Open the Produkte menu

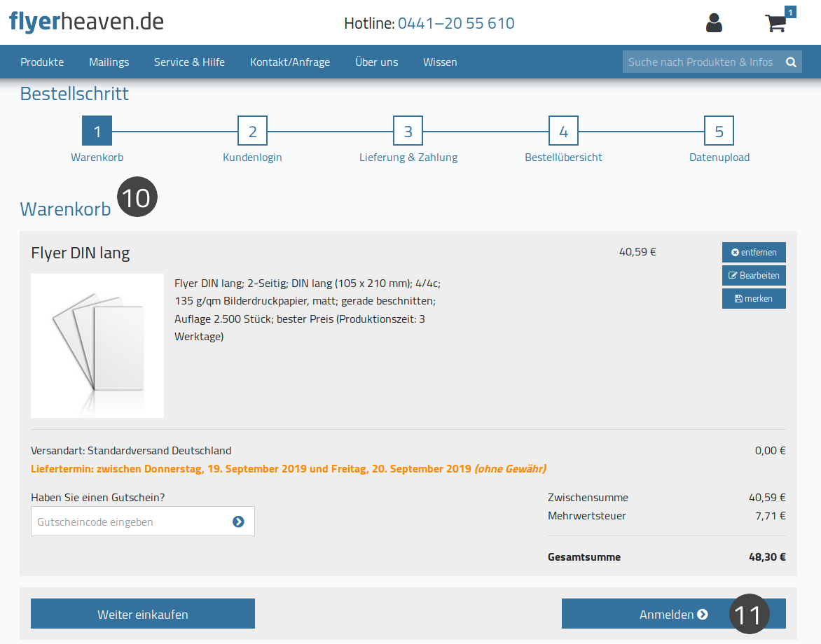[x=42, y=62]
